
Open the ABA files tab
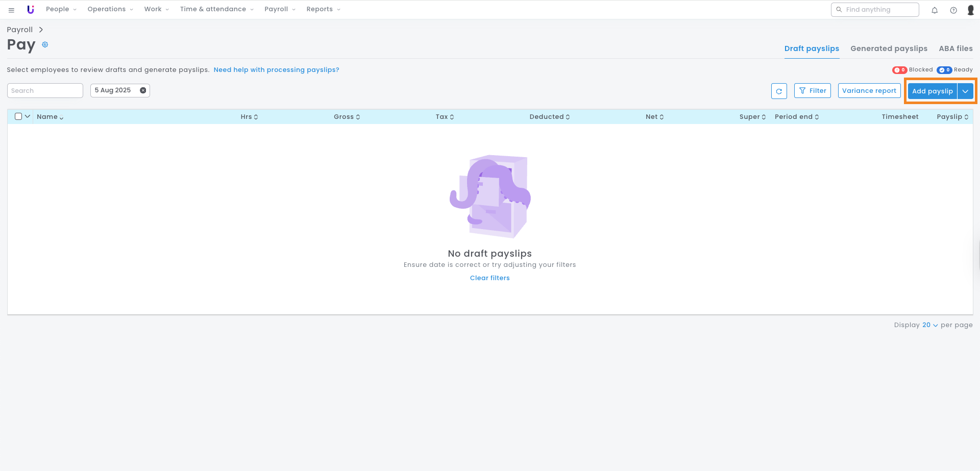tap(955, 48)
